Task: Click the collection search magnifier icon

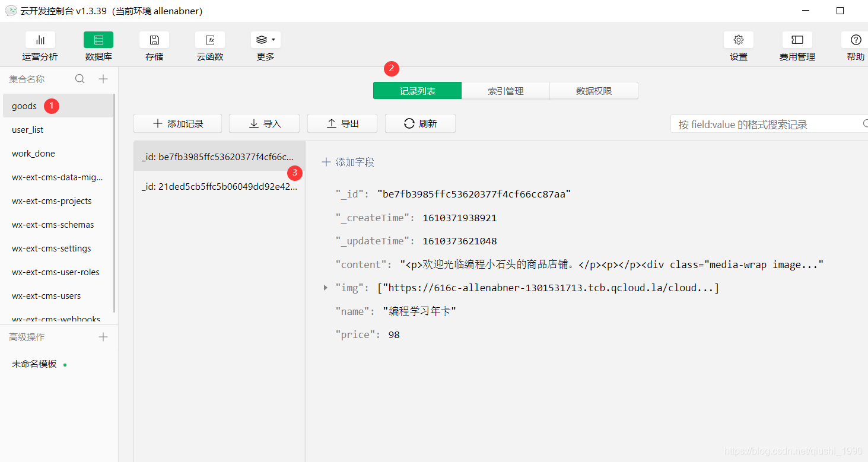Action: [x=80, y=79]
